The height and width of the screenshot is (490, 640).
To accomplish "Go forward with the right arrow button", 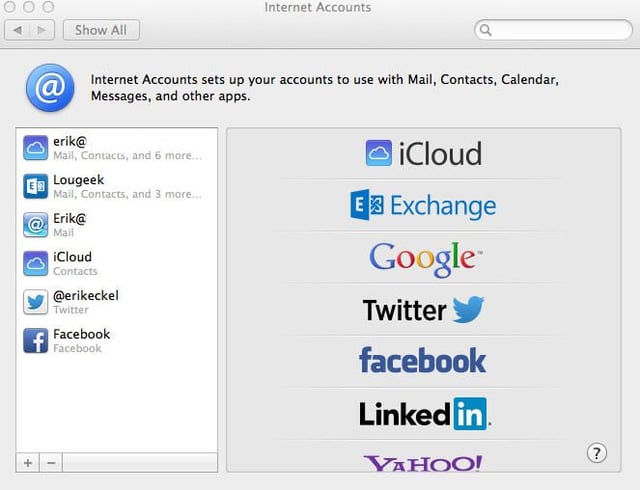I will (42, 30).
